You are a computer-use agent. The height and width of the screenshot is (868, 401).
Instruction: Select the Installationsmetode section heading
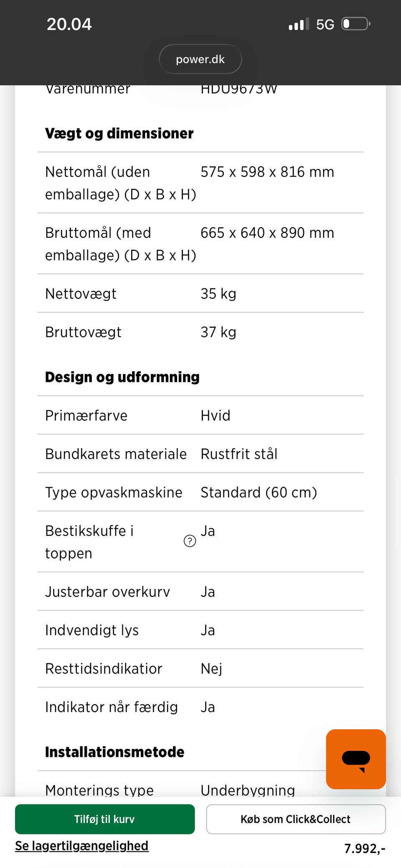[x=115, y=752]
